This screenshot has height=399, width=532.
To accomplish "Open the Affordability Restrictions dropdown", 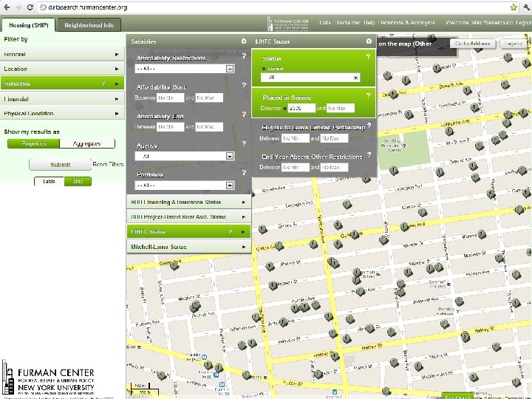I will point(185,69).
